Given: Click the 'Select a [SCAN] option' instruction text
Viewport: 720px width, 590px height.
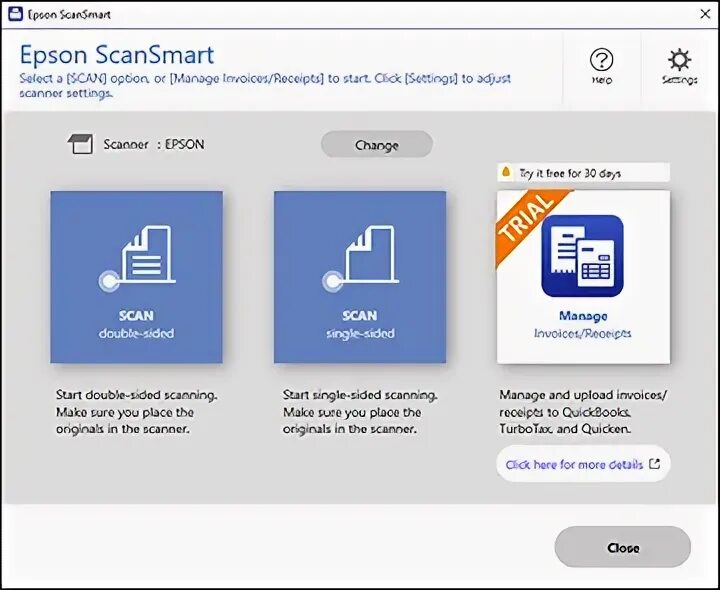Looking at the screenshot, I should click(265, 85).
